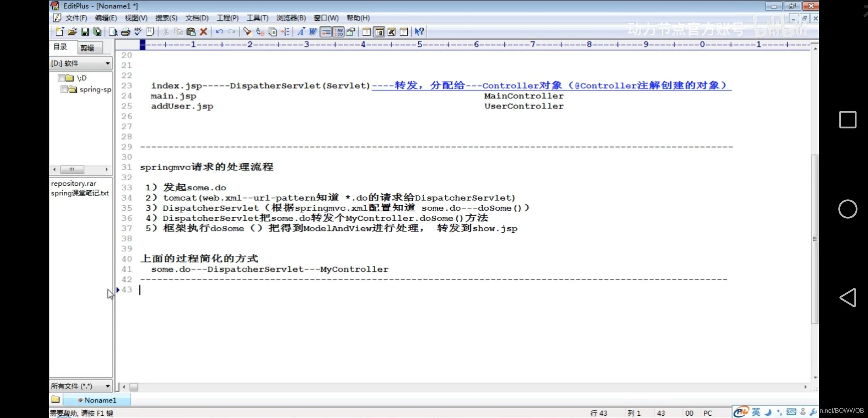The height and width of the screenshot is (418, 868).
Task: Expand the 所有文件 (*.*) filter dropdown
Action: [107, 386]
